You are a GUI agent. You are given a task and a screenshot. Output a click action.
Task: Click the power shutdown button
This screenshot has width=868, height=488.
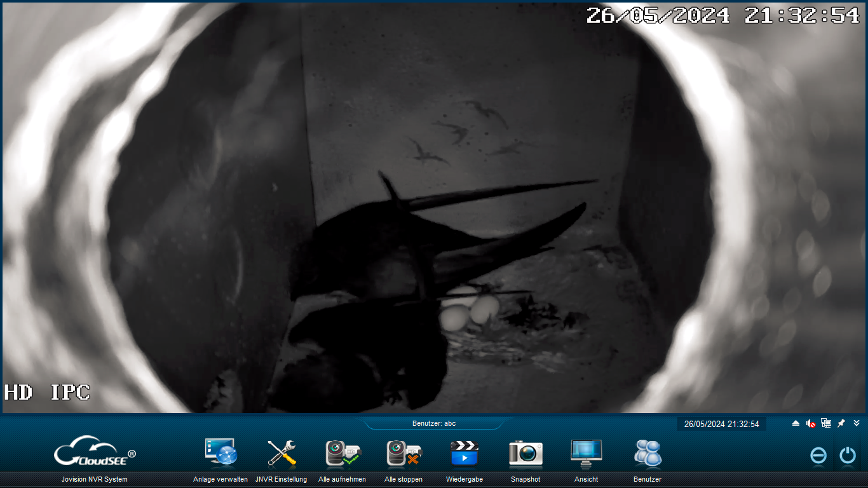(848, 456)
